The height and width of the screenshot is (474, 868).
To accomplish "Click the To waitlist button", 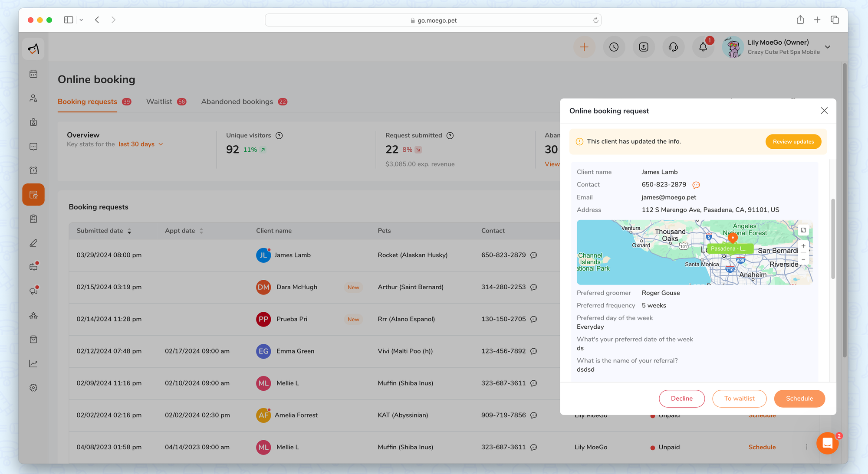I will [739, 399].
